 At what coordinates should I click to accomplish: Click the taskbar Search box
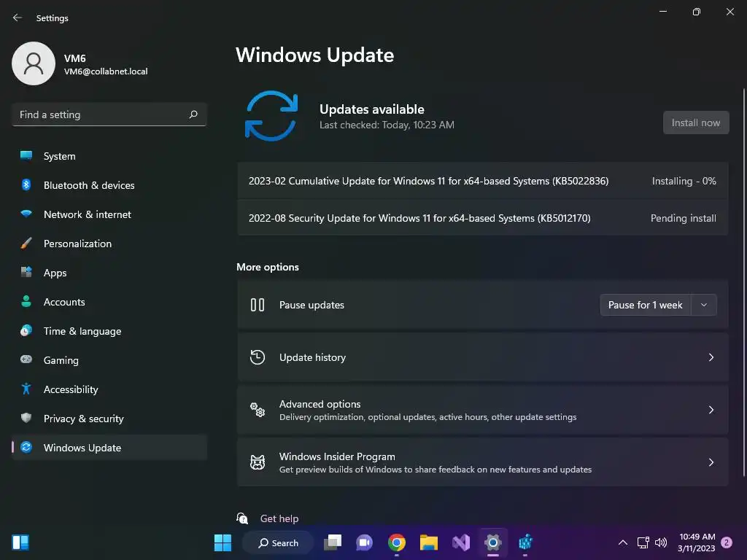point(278,542)
